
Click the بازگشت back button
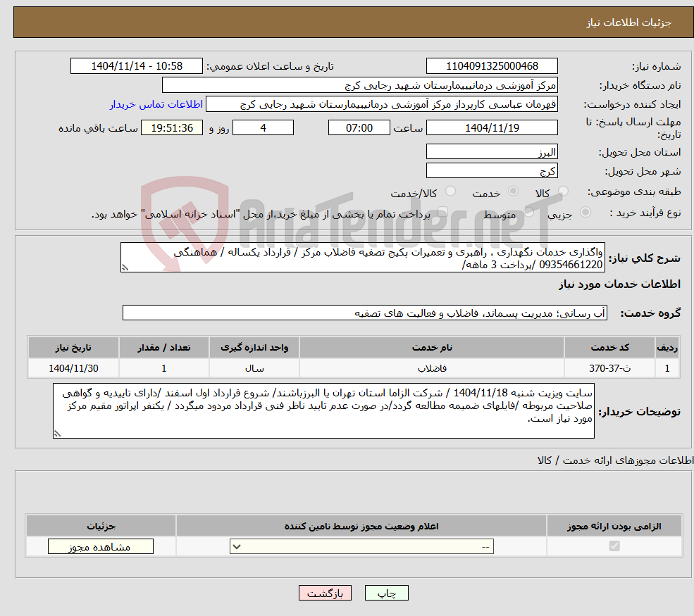coord(325,593)
